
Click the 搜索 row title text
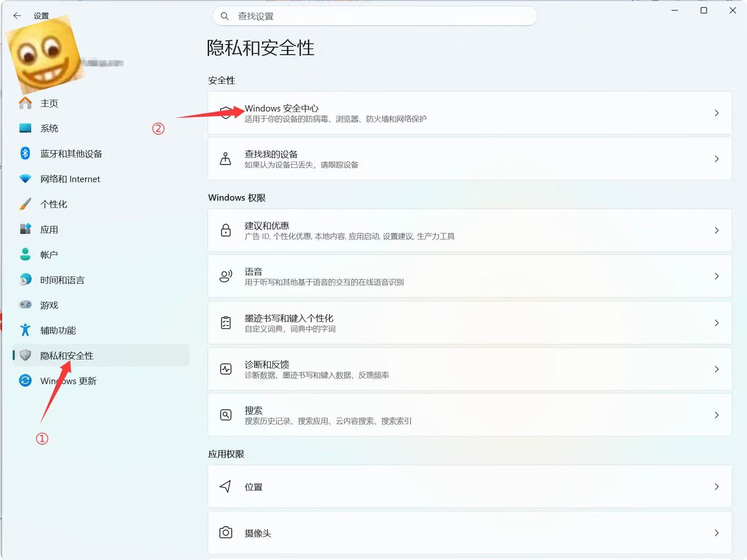(253, 410)
